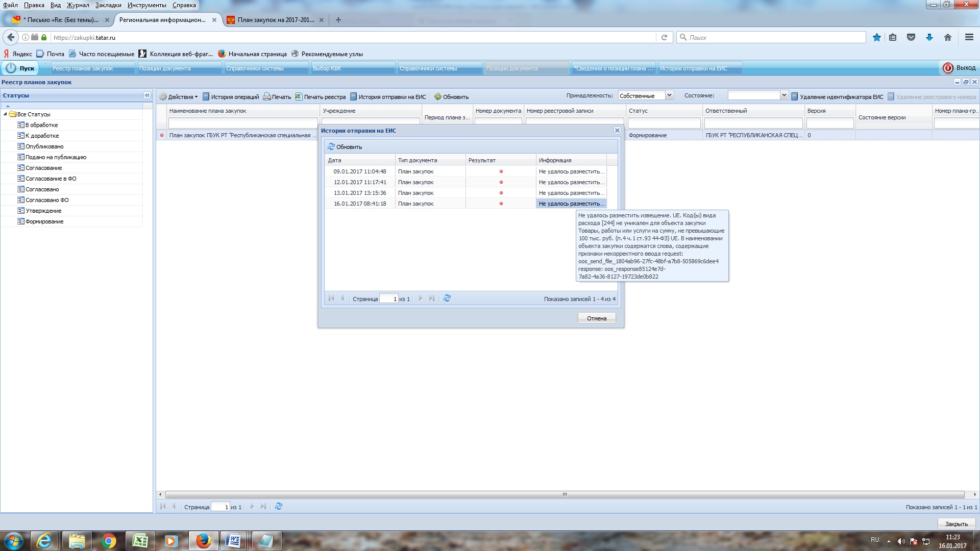980x551 pixels.
Task: Collapse the Статусы side panel
Action: pyautogui.click(x=147, y=95)
